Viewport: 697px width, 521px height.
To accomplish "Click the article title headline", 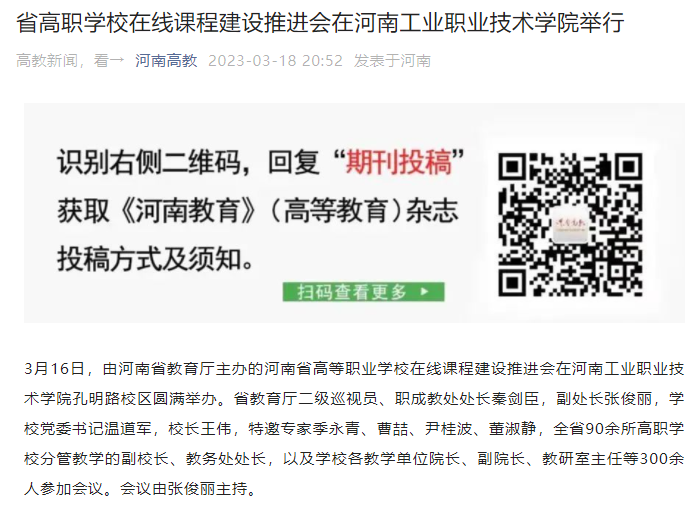I will [320, 22].
